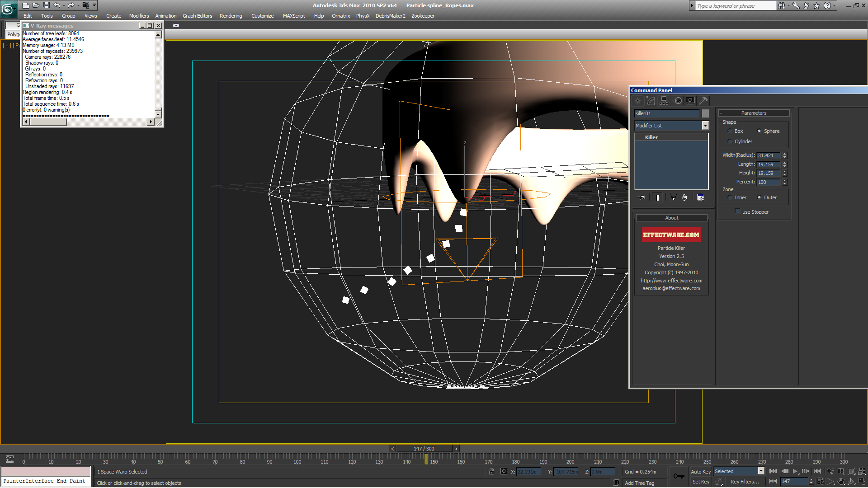Click the Auto Key button
Viewport: 868px width, 488px height.
tap(700, 471)
